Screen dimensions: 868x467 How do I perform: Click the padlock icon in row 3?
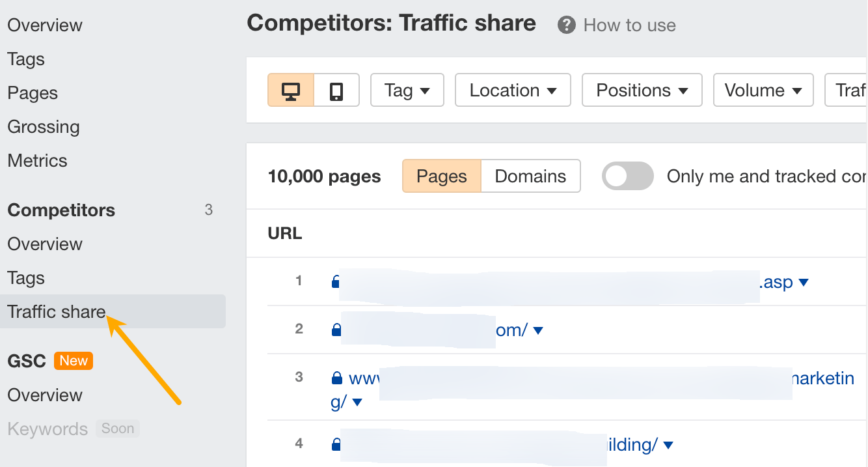[x=337, y=378]
